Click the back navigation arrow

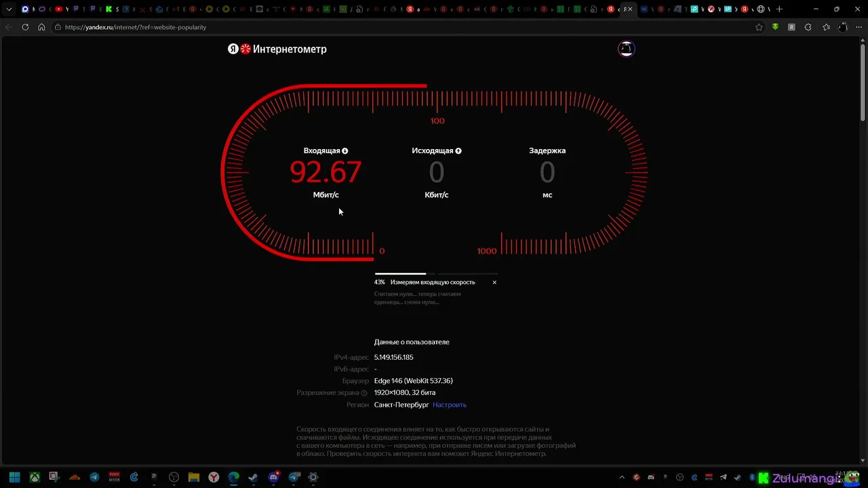[x=9, y=27]
